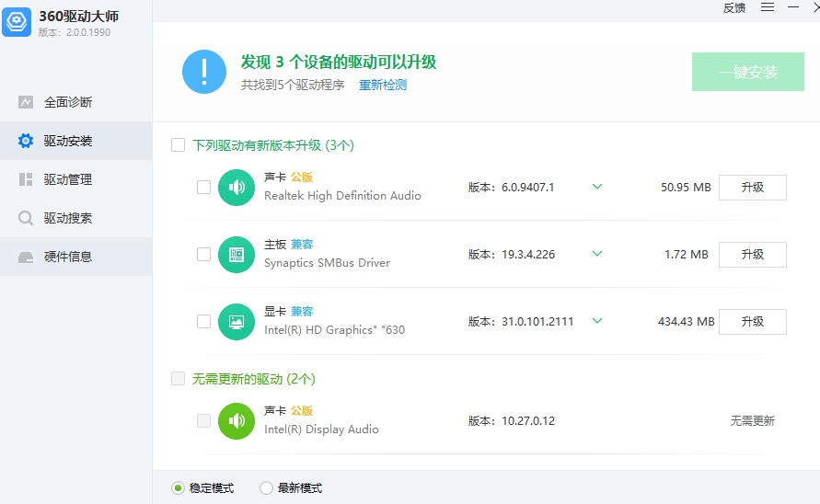The image size is (820, 504).
Task: Expand version list for 19.3.4.226
Action: pyautogui.click(x=597, y=254)
